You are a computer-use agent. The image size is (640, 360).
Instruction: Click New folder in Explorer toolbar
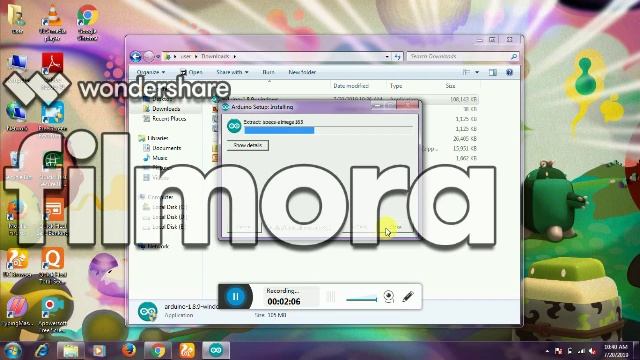point(302,72)
